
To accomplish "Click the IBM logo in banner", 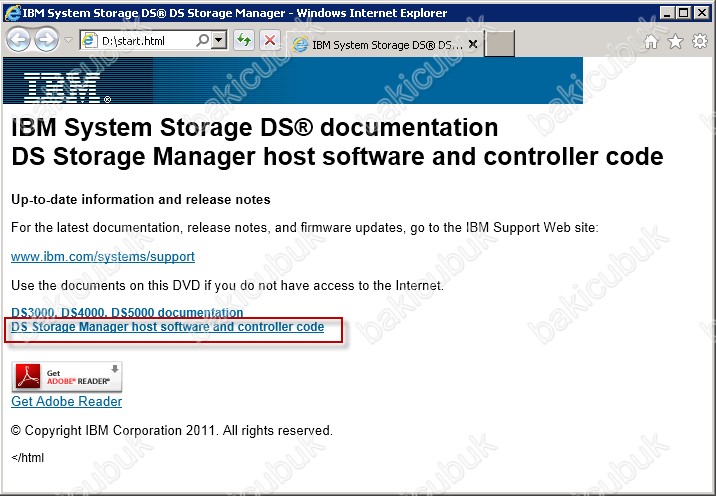I will pos(67,88).
